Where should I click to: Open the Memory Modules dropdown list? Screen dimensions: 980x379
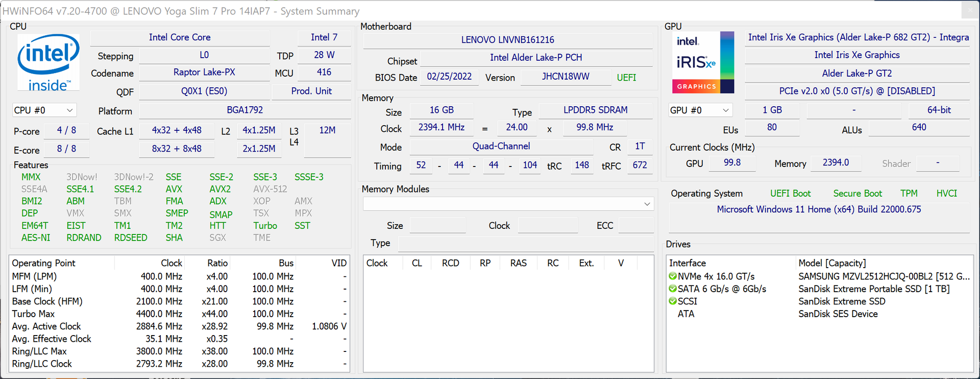(508, 204)
